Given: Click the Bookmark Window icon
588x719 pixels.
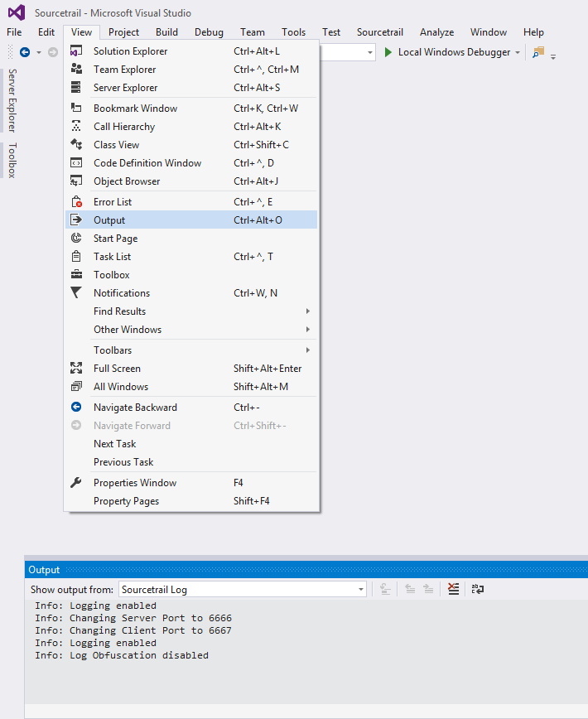Looking at the screenshot, I should [x=76, y=108].
